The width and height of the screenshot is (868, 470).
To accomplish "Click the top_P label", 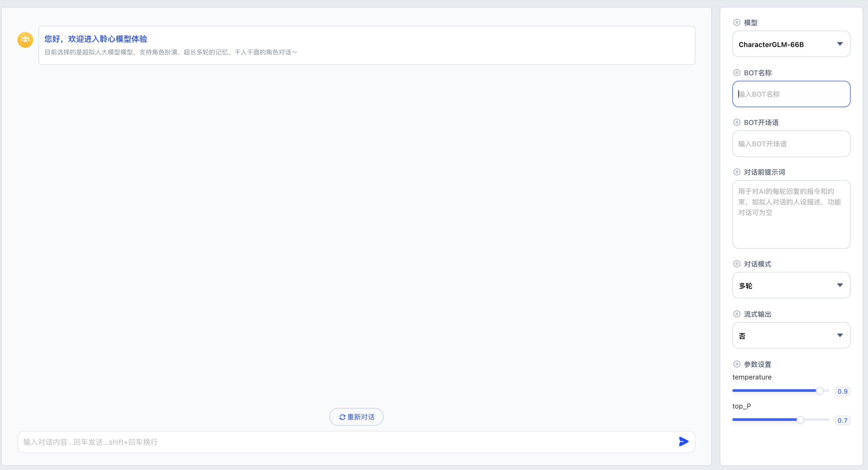I will pos(741,406).
